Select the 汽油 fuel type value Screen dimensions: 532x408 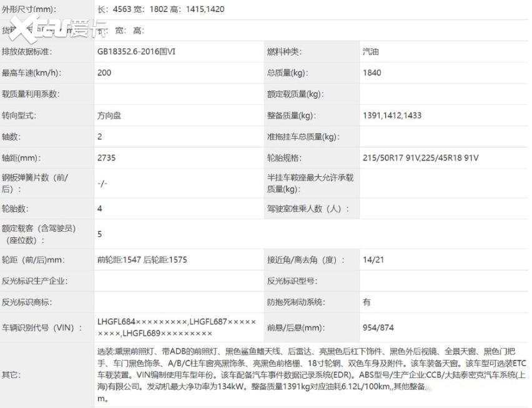coord(370,52)
